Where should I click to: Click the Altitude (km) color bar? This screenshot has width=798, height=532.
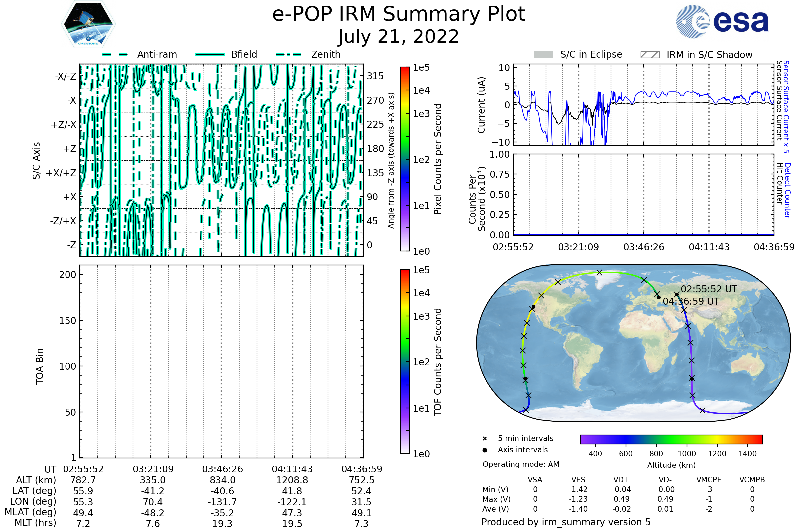pyautogui.click(x=671, y=439)
